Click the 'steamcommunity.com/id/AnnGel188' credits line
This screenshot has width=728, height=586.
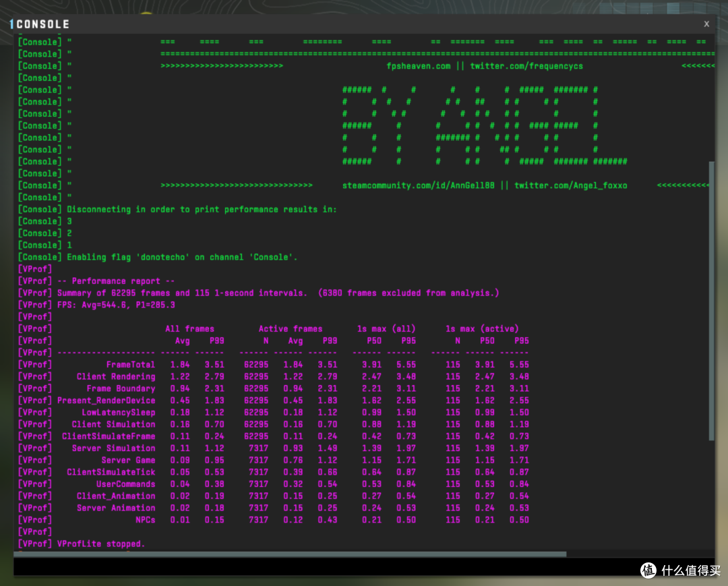pyautogui.click(x=485, y=185)
